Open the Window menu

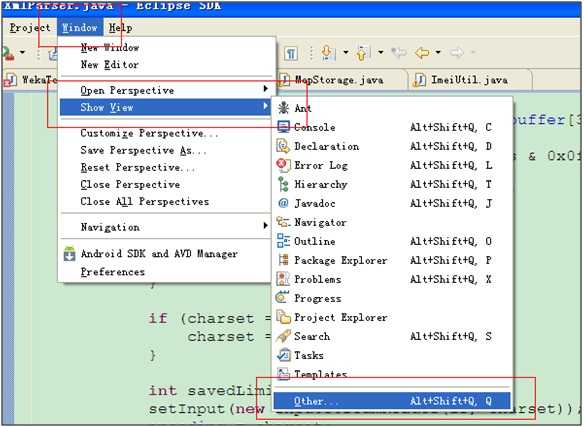[x=79, y=28]
